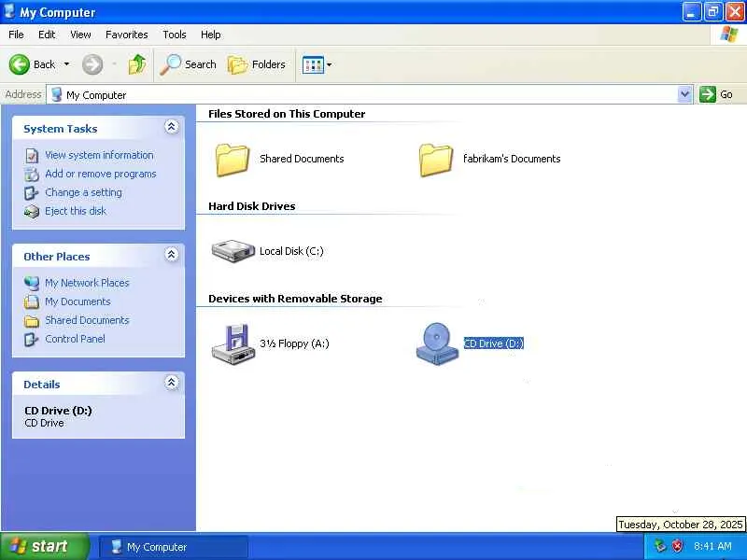Collapse the Details panel
747x560 pixels.
[172, 383]
